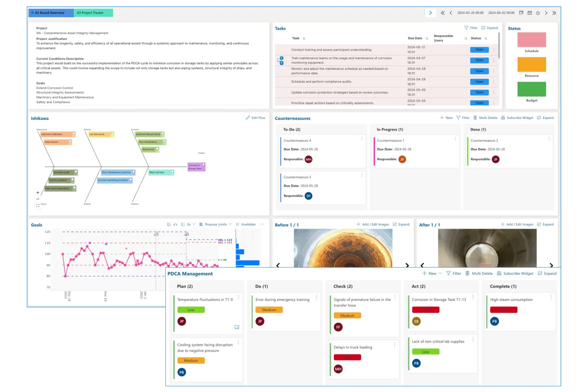Open options menu for Countermeasure 4 card
Screen dimensions: 588x392
click(362, 139)
